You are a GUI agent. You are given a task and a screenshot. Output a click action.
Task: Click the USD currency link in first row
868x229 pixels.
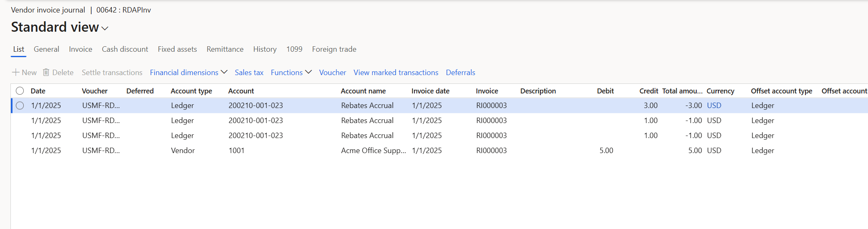click(714, 106)
